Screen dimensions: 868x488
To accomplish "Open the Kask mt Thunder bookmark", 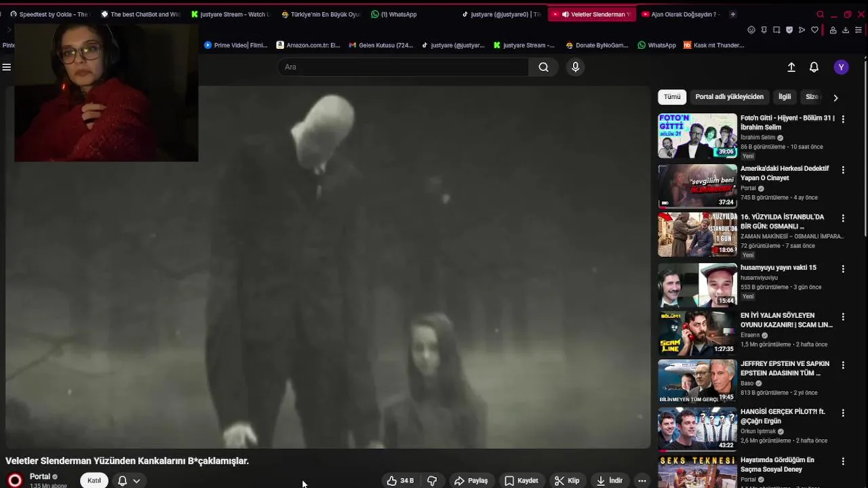I will click(714, 45).
